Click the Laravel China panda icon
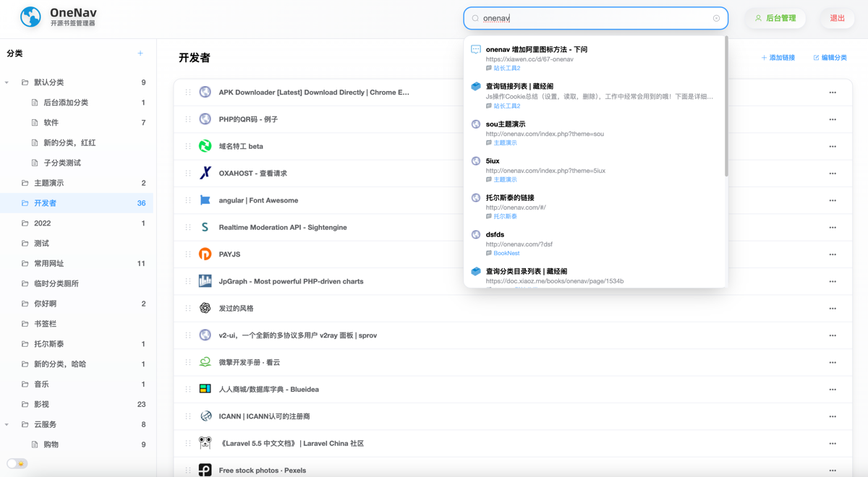This screenshot has height=477, width=868. [x=205, y=443]
